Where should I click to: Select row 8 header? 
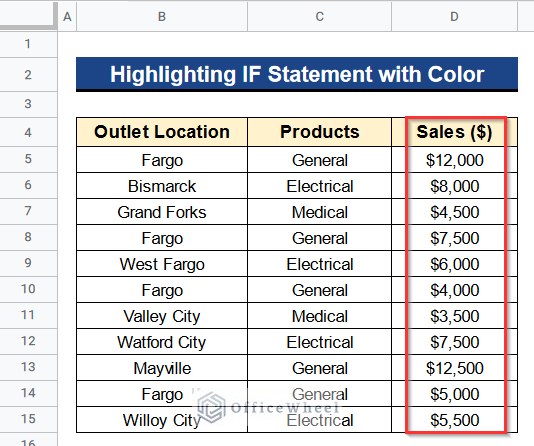point(28,237)
